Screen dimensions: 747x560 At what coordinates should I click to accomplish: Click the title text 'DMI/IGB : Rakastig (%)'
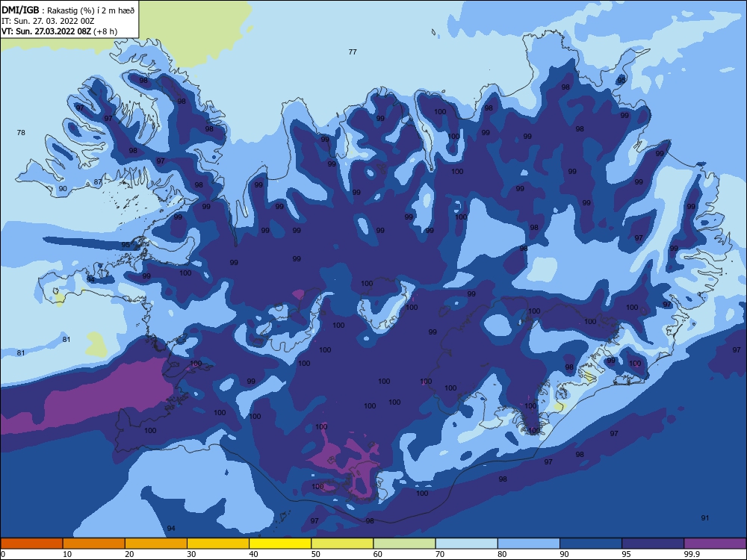coord(49,10)
